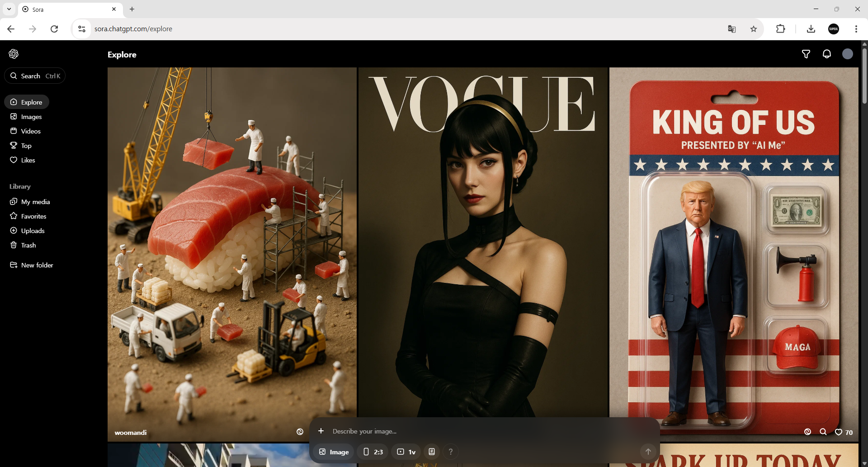The image size is (868, 467).
Task: View site information icon in address bar
Action: pyautogui.click(x=82, y=29)
